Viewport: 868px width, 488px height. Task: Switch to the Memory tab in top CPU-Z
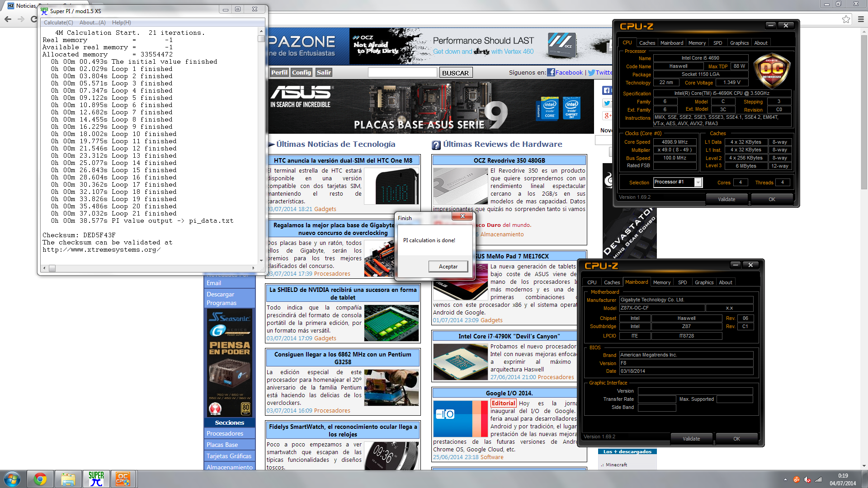click(x=697, y=43)
